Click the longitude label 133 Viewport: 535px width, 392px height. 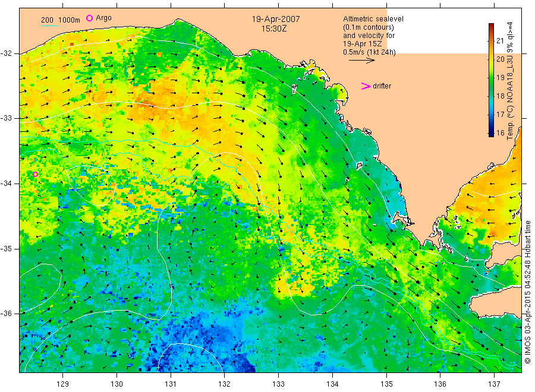pyautogui.click(x=278, y=384)
